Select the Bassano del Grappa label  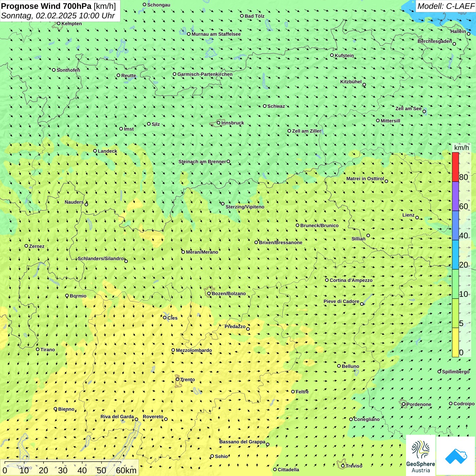[x=242, y=442]
